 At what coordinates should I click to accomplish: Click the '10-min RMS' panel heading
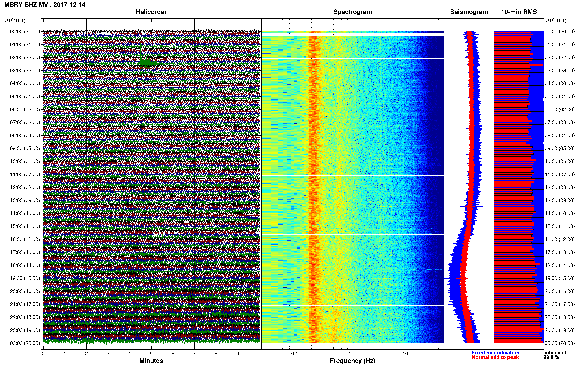(519, 12)
